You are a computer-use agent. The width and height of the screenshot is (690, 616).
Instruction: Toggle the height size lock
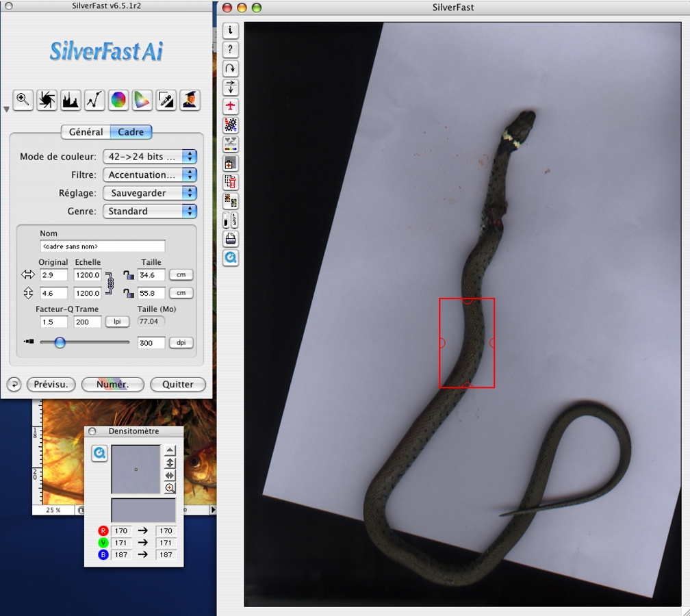point(128,293)
